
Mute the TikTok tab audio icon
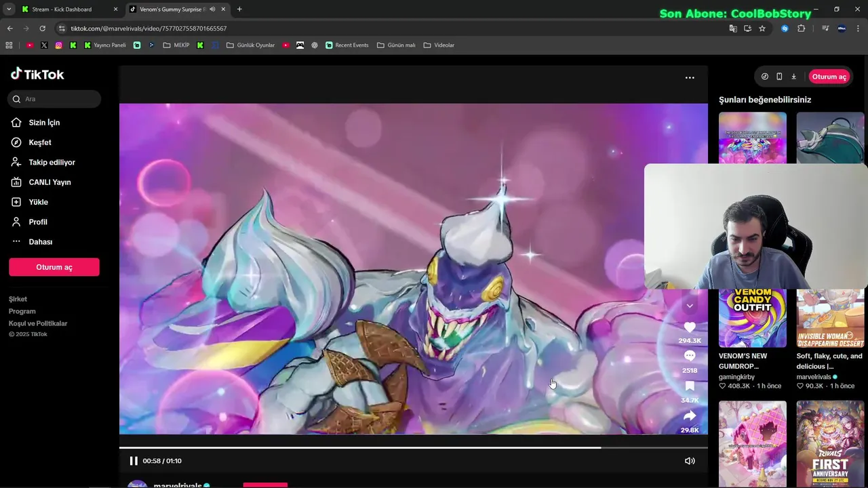(x=212, y=9)
